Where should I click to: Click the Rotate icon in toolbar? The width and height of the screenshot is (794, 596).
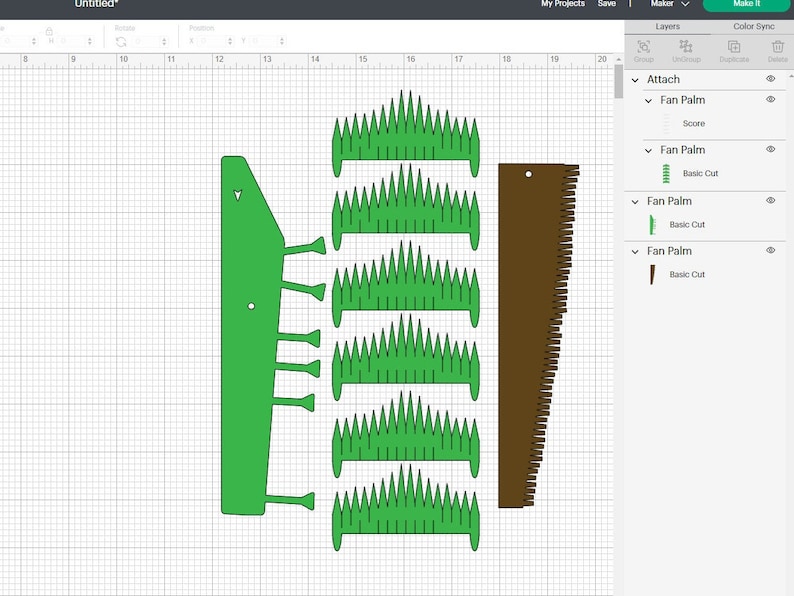121,42
